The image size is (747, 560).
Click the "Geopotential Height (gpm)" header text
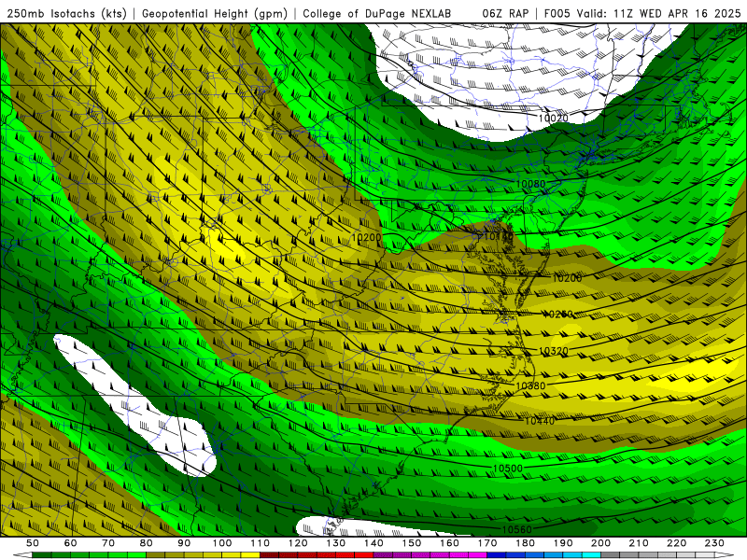pyautogui.click(x=215, y=14)
